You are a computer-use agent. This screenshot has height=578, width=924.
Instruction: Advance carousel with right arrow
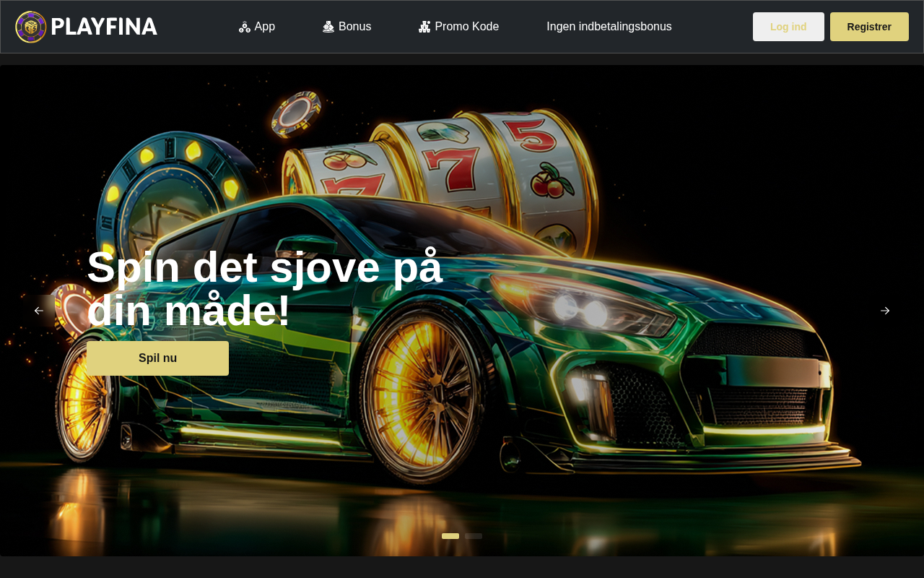[885, 311]
